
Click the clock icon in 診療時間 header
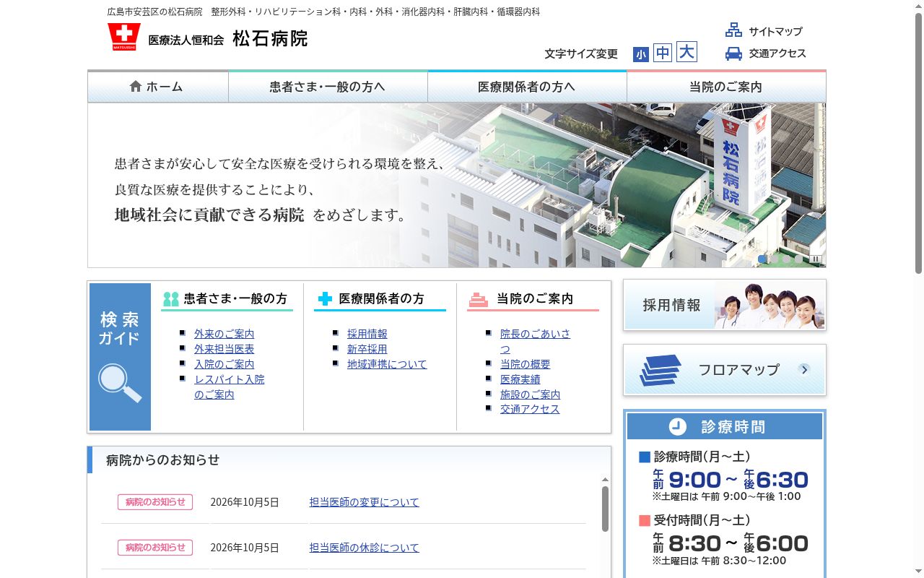pos(677,426)
